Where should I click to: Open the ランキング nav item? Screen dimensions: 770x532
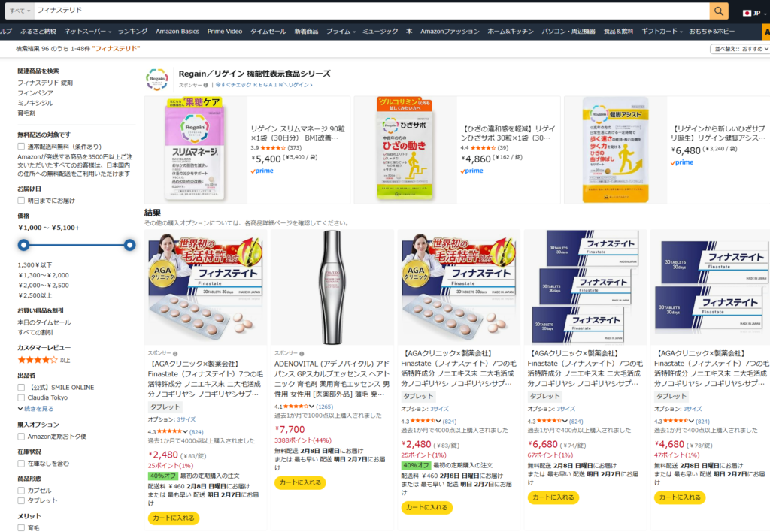132,31
